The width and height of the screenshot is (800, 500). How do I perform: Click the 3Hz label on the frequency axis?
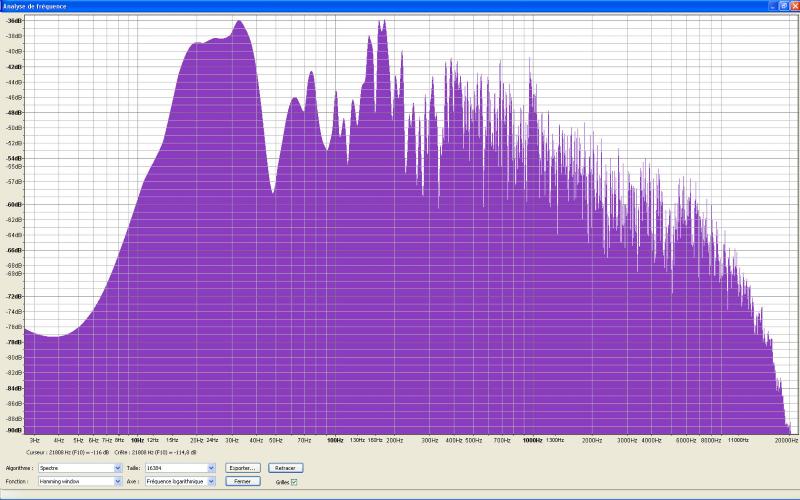click(x=35, y=440)
